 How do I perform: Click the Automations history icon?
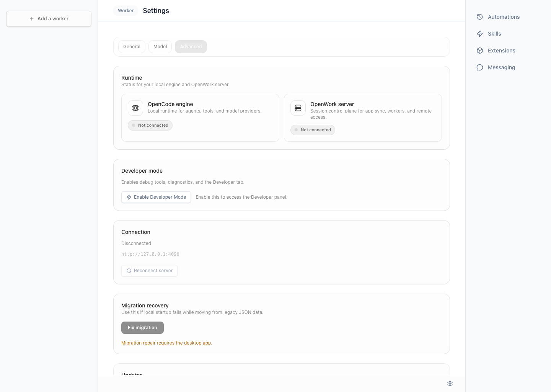(480, 17)
